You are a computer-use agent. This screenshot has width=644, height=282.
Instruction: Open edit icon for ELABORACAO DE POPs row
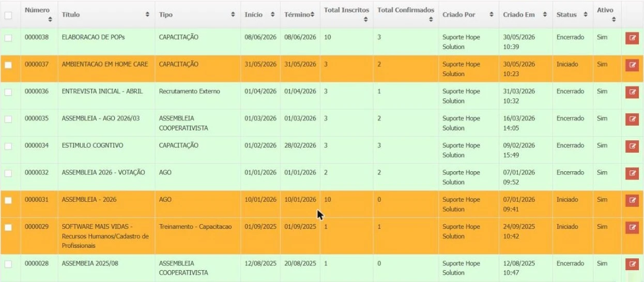[x=632, y=38]
